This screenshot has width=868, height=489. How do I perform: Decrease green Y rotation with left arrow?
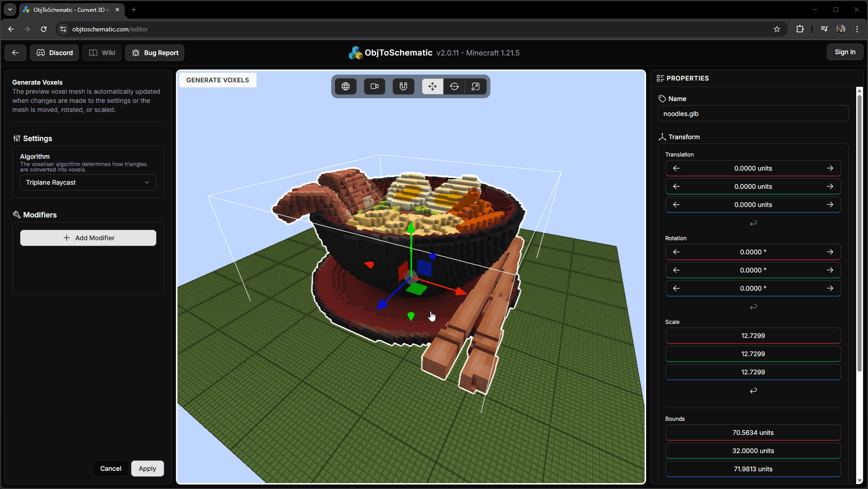pyautogui.click(x=676, y=270)
